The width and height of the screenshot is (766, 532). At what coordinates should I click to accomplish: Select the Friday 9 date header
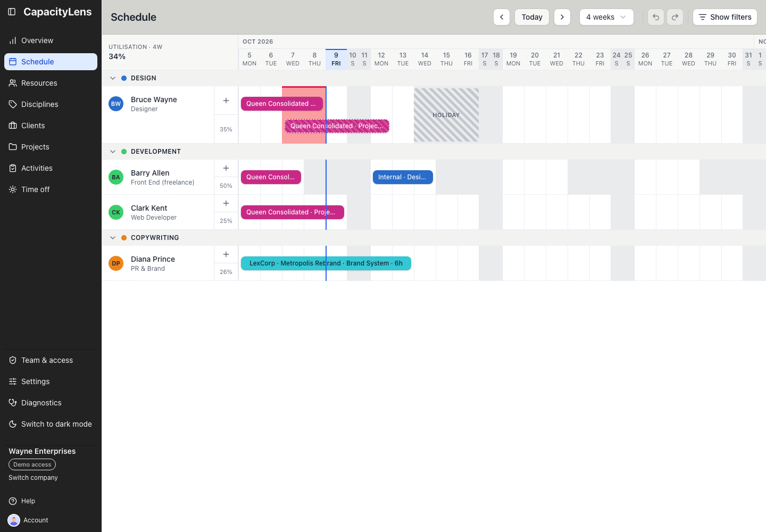[x=336, y=59]
